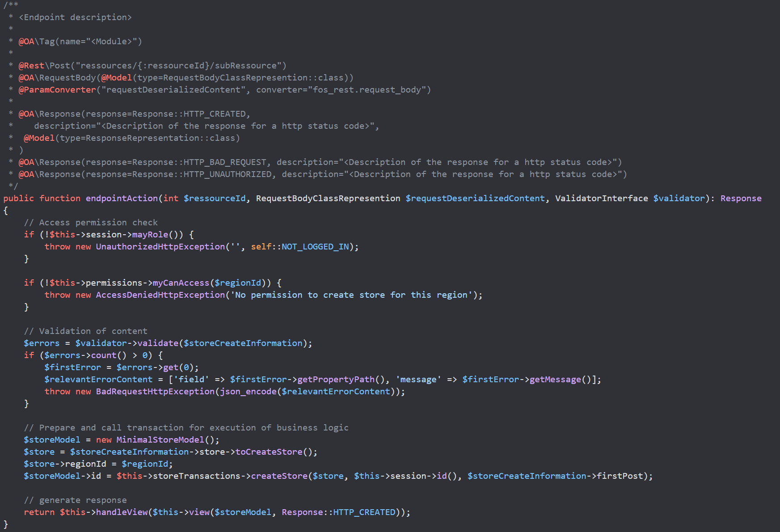Screen dimensions: 780x532
Task: Click the 'public' keyword of the function
Action: [19, 198]
